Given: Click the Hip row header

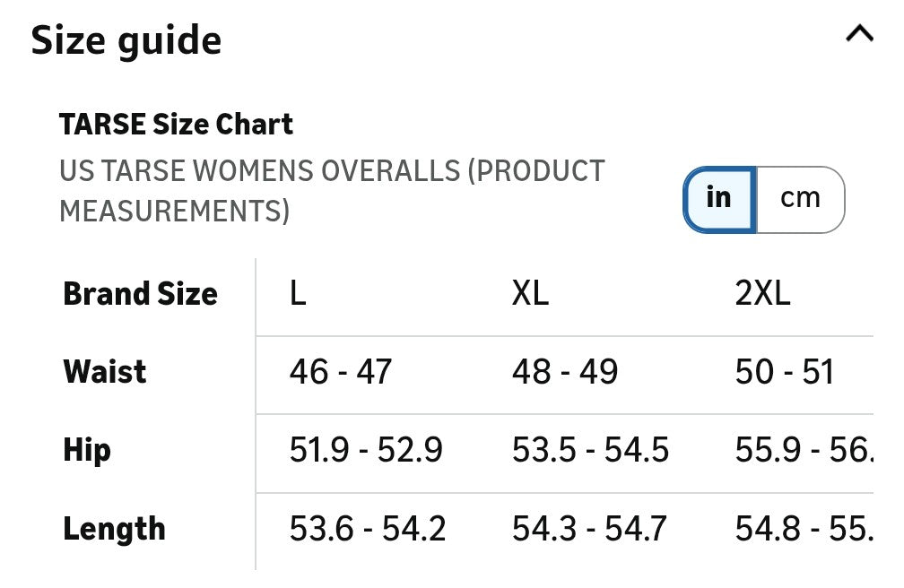Looking at the screenshot, I should 87,450.
